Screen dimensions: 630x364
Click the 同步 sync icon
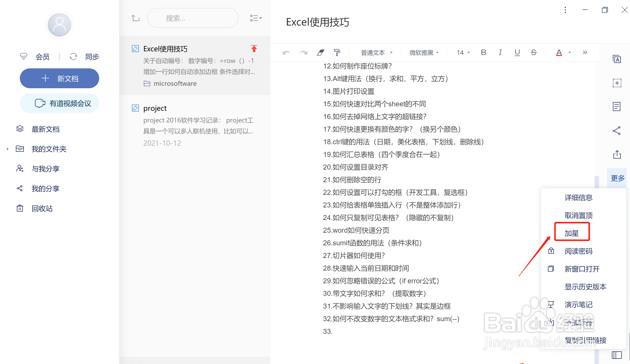pyautogui.click(x=73, y=57)
